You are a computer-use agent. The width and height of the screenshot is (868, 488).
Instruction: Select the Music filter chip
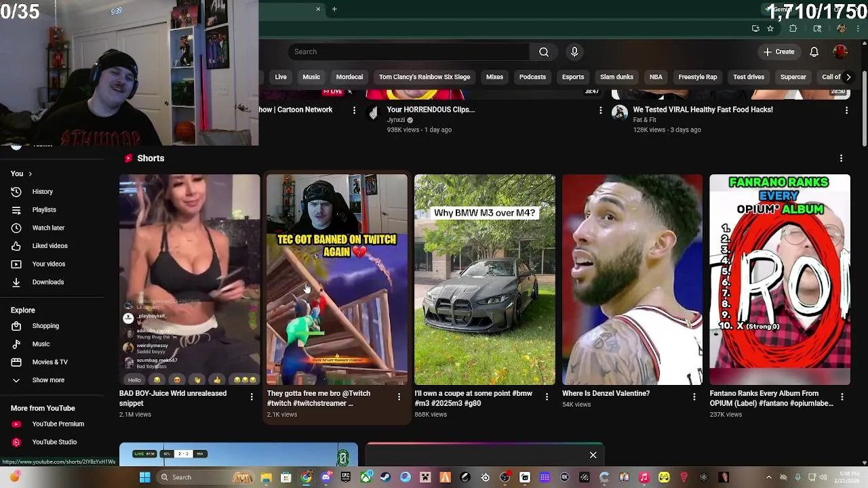coord(311,77)
